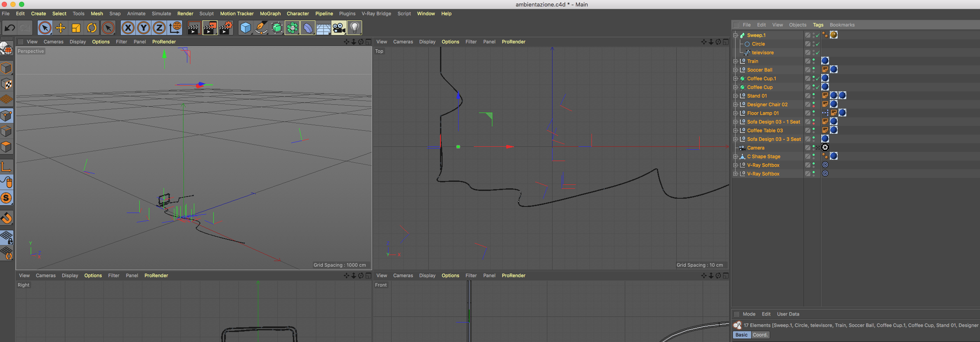The width and height of the screenshot is (980, 342).
Task: Expand the Coffee Cup.1 hierarchy
Action: coord(735,78)
